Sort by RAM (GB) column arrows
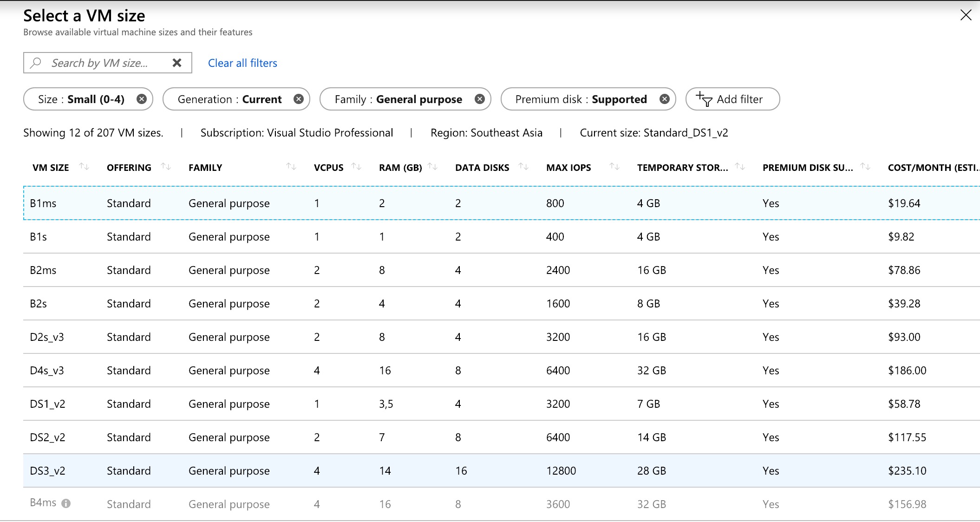Image resolution: width=980 pixels, height=522 pixels. coord(432,166)
